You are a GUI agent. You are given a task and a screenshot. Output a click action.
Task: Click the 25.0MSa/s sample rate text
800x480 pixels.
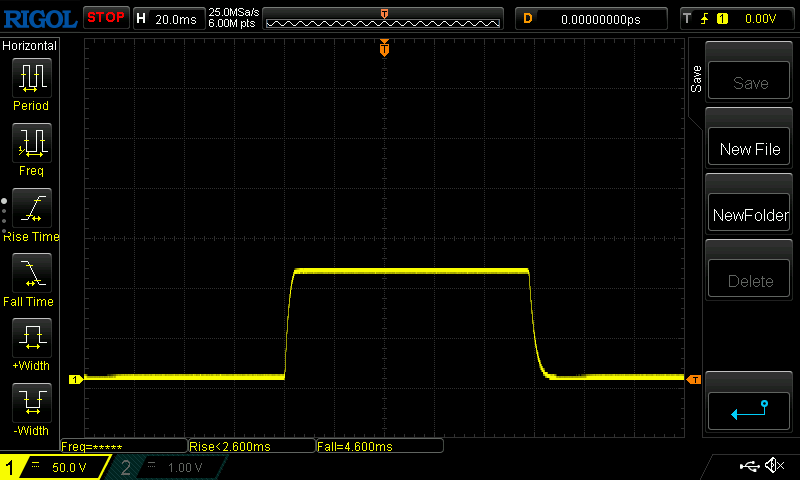234,12
